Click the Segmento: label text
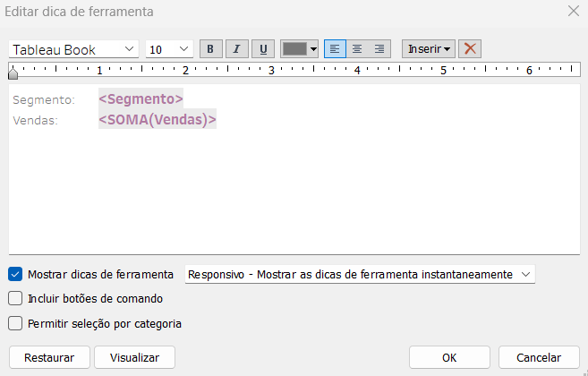 coord(44,99)
